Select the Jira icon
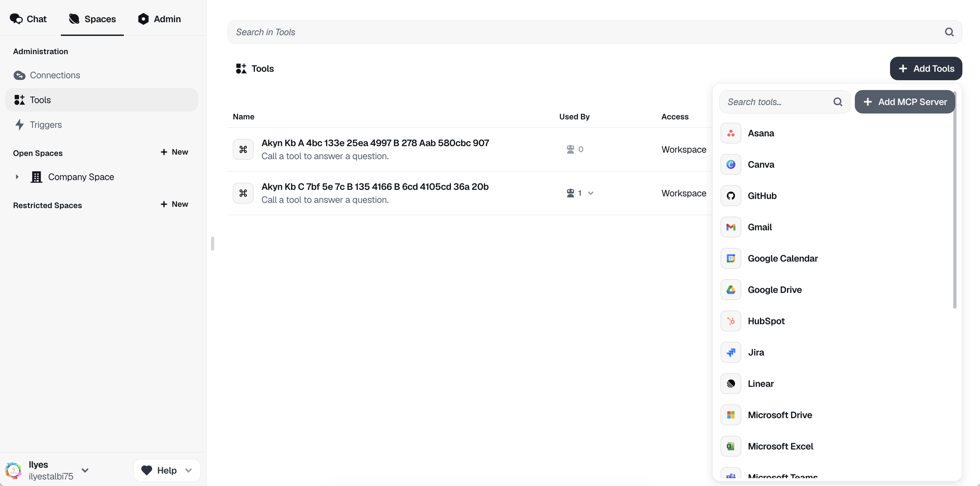The height and width of the screenshot is (486, 980). click(730, 352)
